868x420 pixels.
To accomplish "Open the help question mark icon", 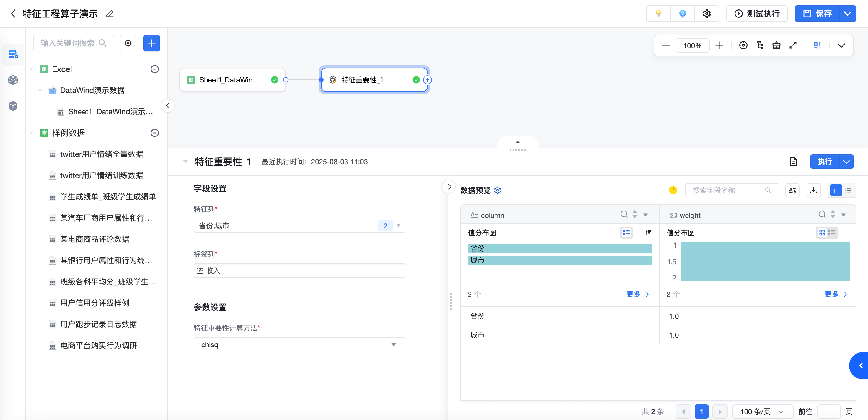I will pyautogui.click(x=682, y=14).
